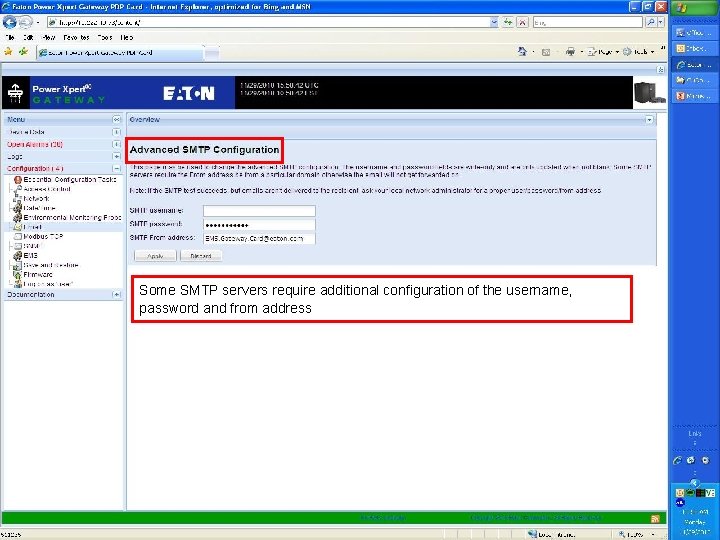Open the Page dropdown in the command bar
The width and height of the screenshot is (720, 540).
click(603, 52)
